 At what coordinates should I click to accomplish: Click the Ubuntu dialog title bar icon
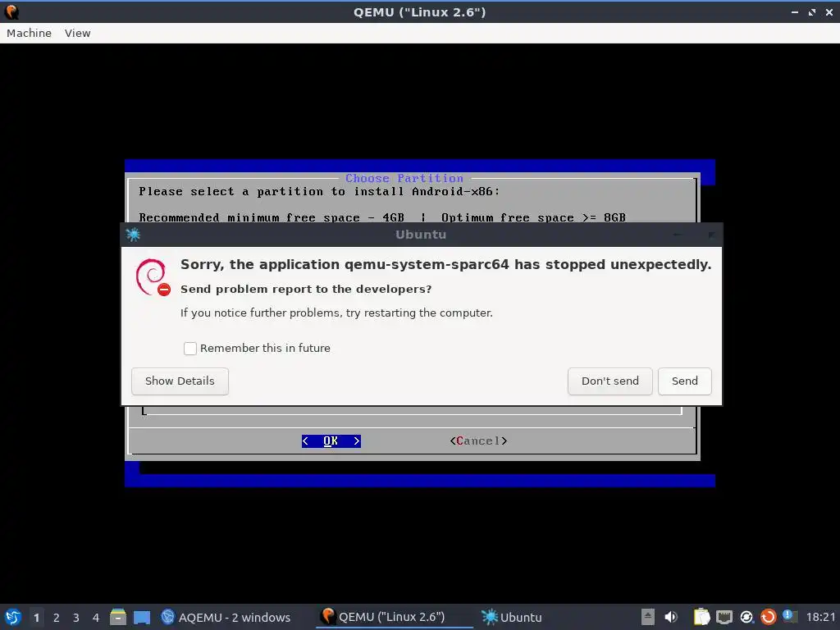133,234
